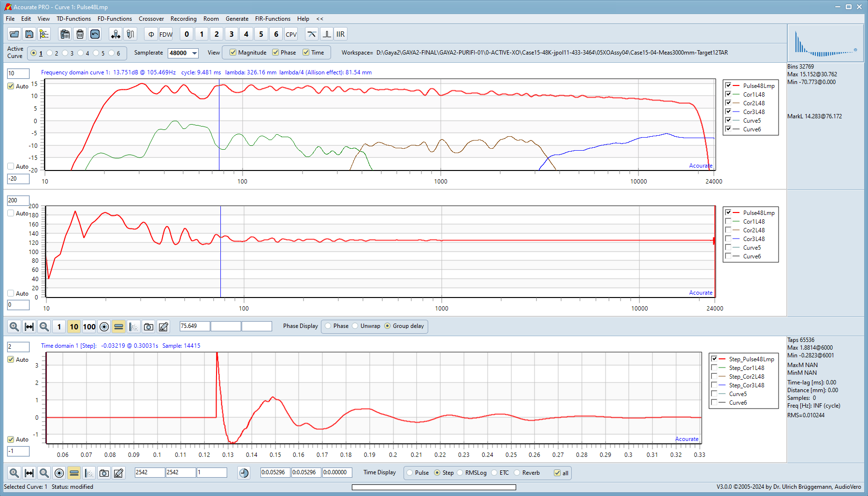The width and height of the screenshot is (868, 496).
Task: Click curve slot button 6
Action: (x=276, y=34)
